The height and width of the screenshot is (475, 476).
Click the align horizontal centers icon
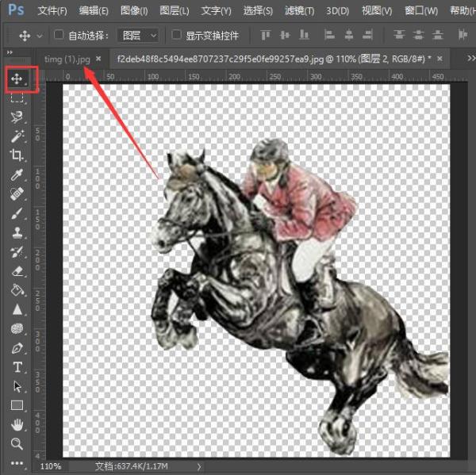tap(349, 35)
